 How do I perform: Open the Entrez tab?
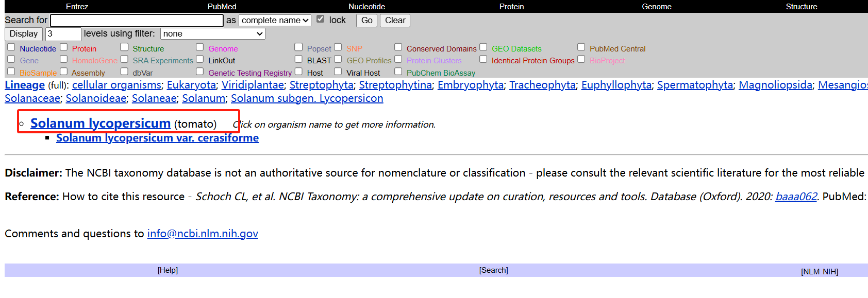[x=77, y=7]
